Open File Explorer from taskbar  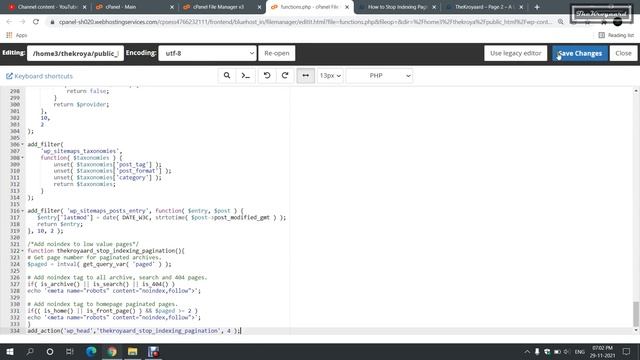(132, 351)
